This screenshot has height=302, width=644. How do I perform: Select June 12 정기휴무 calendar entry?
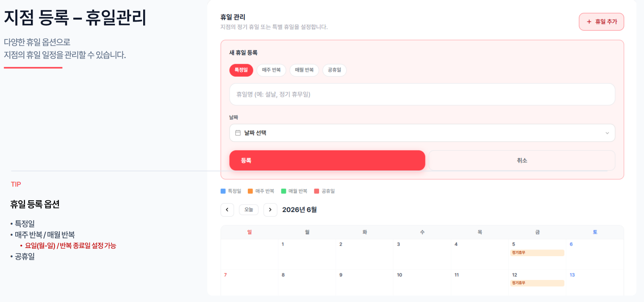point(537,283)
